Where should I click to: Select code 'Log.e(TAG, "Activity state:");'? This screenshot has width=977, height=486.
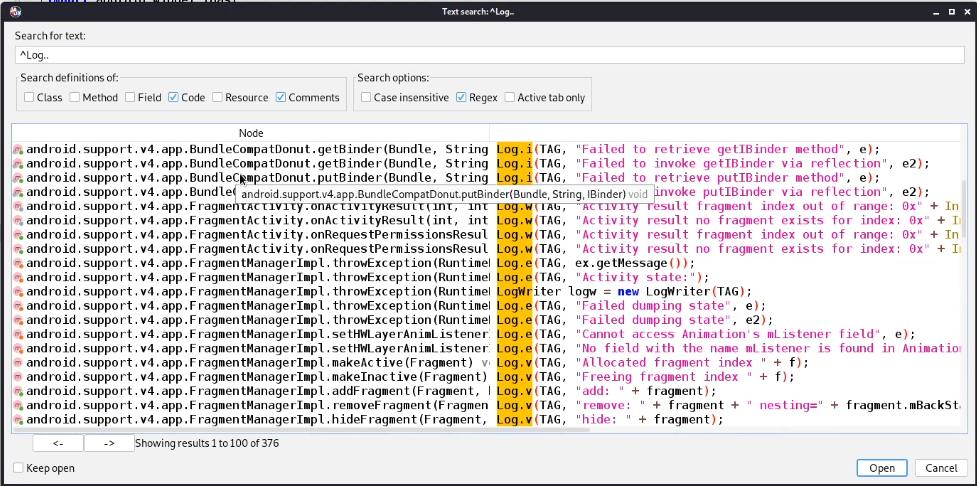[x=603, y=277]
